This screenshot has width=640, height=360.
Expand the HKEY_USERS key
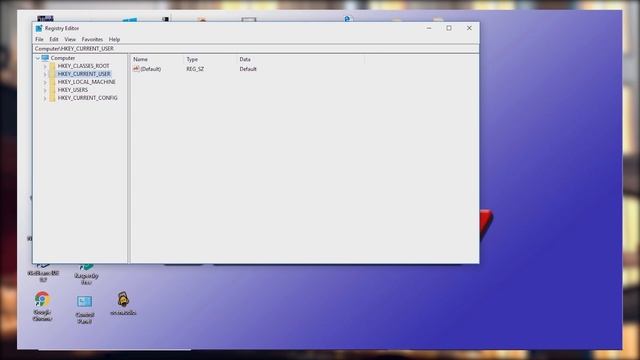45,90
